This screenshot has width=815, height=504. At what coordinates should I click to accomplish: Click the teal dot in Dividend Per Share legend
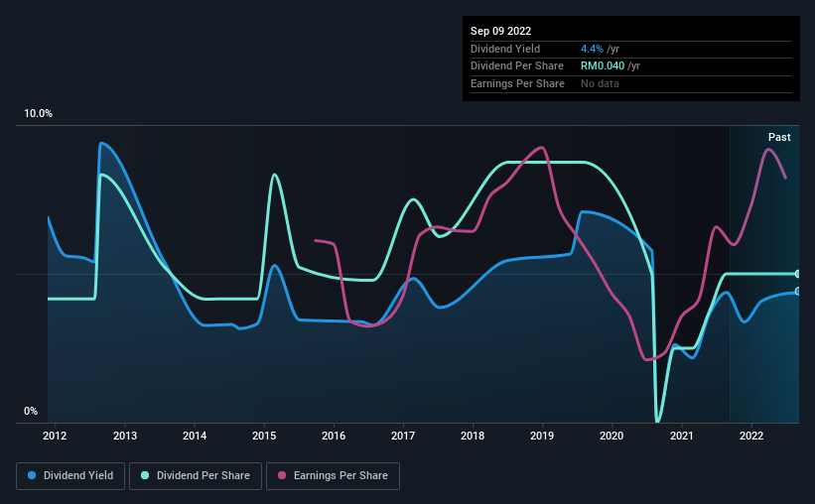145,475
